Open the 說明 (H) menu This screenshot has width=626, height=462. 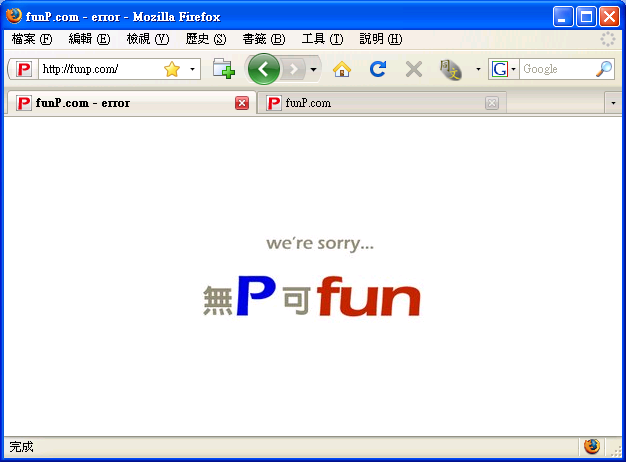click(380, 39)
